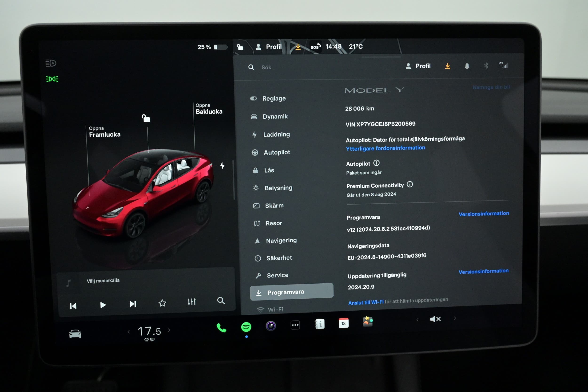This screenshot has width=588, height=392.
Task: Skip to the next track
Action: pos(133,304)
